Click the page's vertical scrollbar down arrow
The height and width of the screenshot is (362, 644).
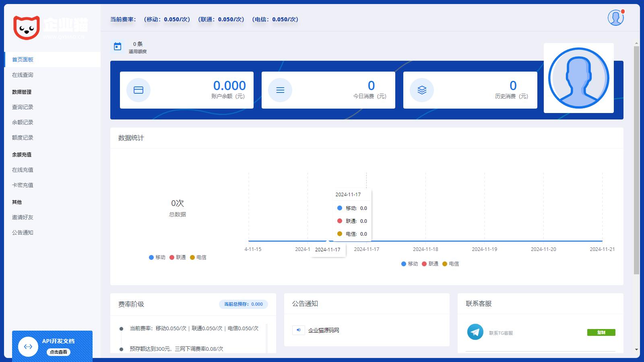(636, 350)
